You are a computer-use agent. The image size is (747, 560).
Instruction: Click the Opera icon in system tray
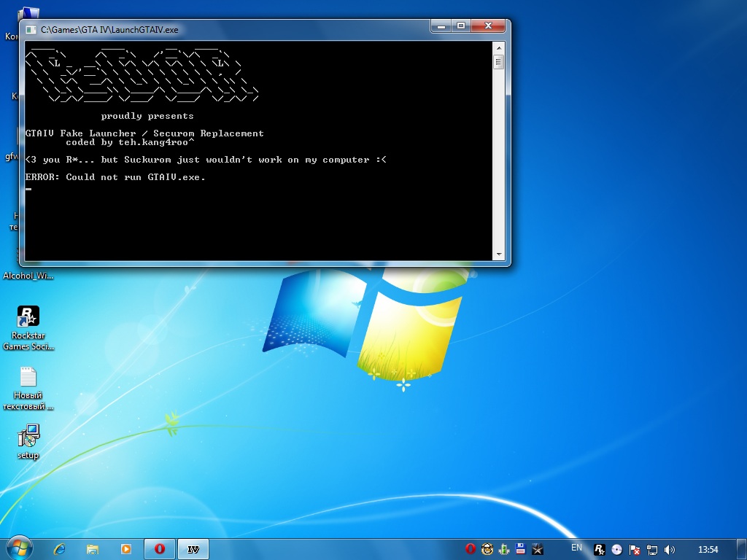[471, 549]
